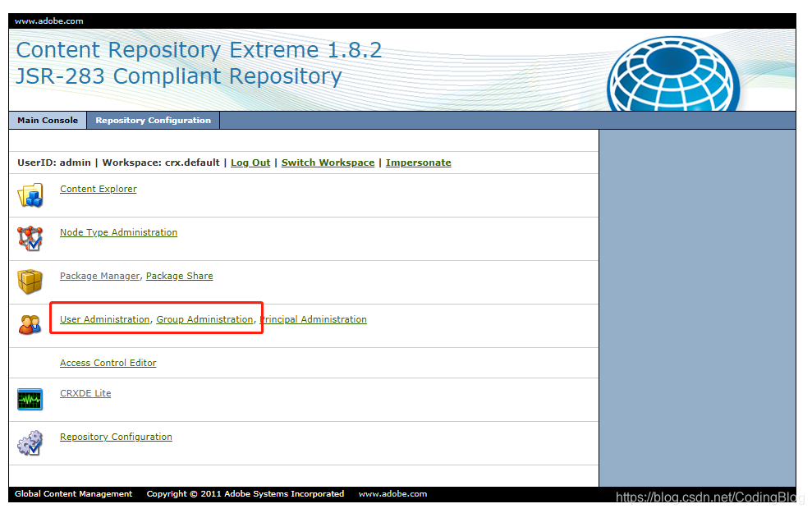Image resolution: width=812 pixels, height=513 pixels.
Task: Click the CRXDE Lite monitor icon
Action: point(30,399)
